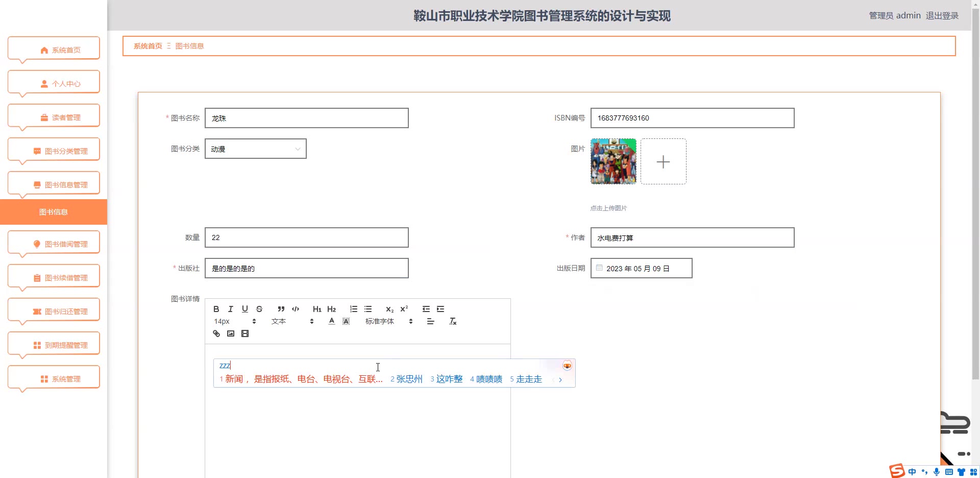This screenshot has width=980, height=478.
Task: Insert a blockquote in the editor
Action: pyautogui.click(x=281, y=309)
